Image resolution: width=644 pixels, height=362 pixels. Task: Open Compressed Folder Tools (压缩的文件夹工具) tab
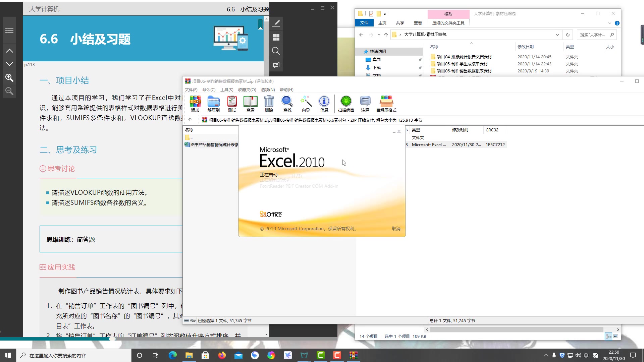(x=448, y=23)
